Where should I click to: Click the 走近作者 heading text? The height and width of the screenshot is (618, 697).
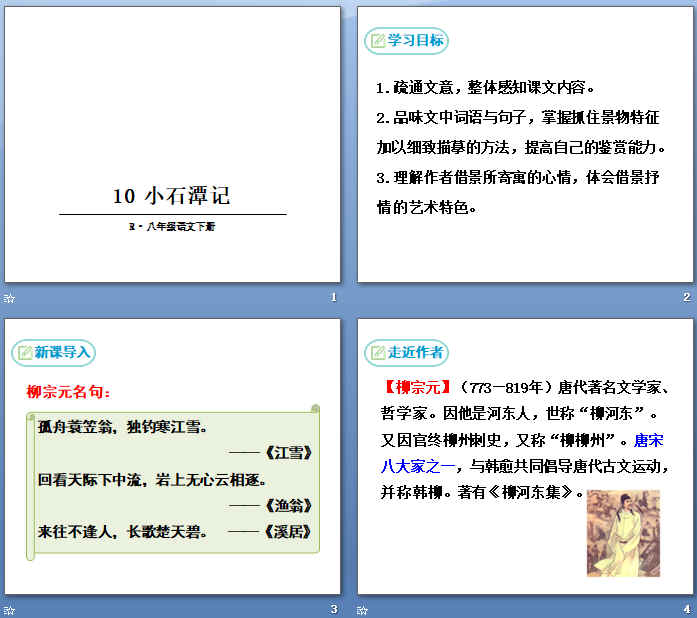(x=415, y=352)
